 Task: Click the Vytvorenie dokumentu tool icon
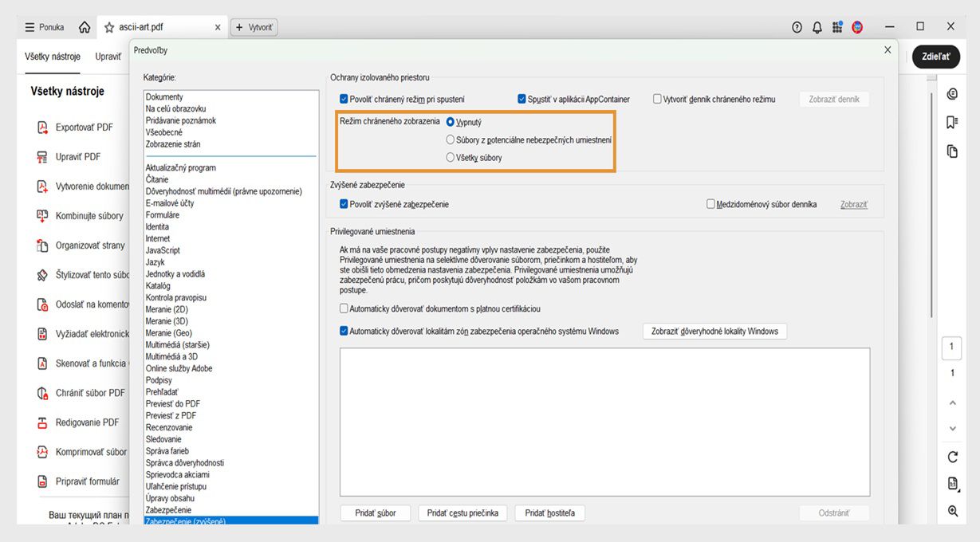coord(43,187)
